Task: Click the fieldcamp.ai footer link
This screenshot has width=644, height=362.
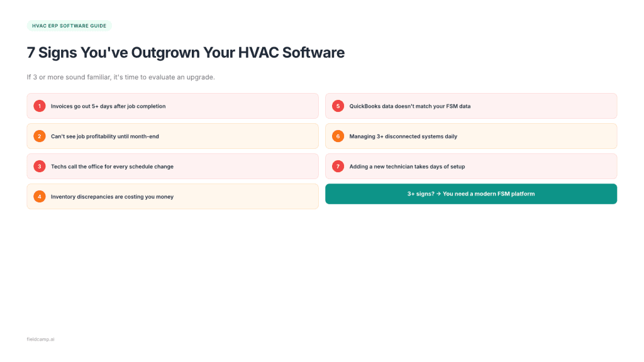Action: (40, 339)
